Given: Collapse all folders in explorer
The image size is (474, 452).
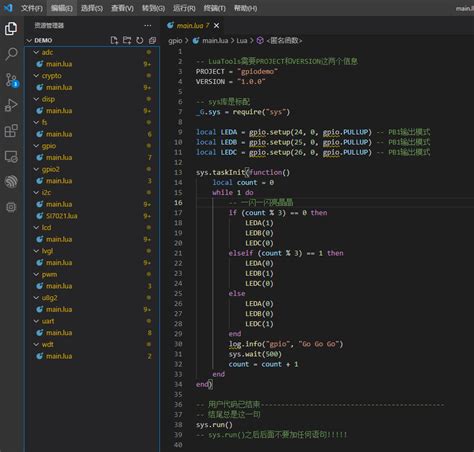Looking at the screenshot, I should tap(152, 40).
